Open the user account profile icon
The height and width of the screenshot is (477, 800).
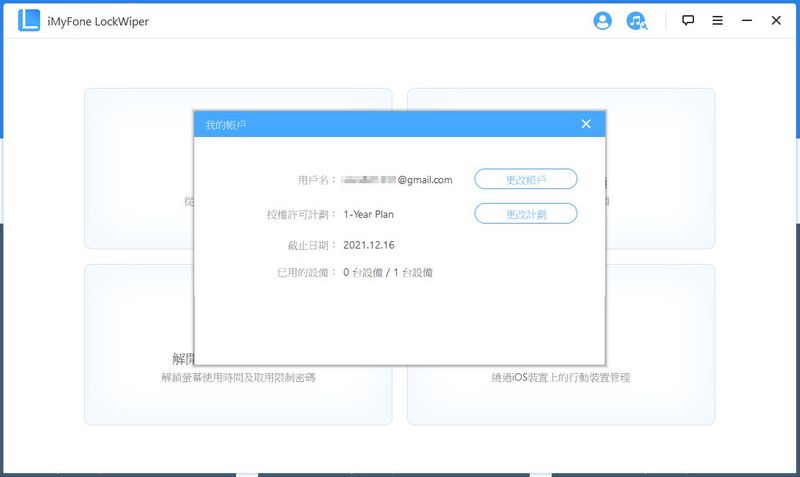602,21
